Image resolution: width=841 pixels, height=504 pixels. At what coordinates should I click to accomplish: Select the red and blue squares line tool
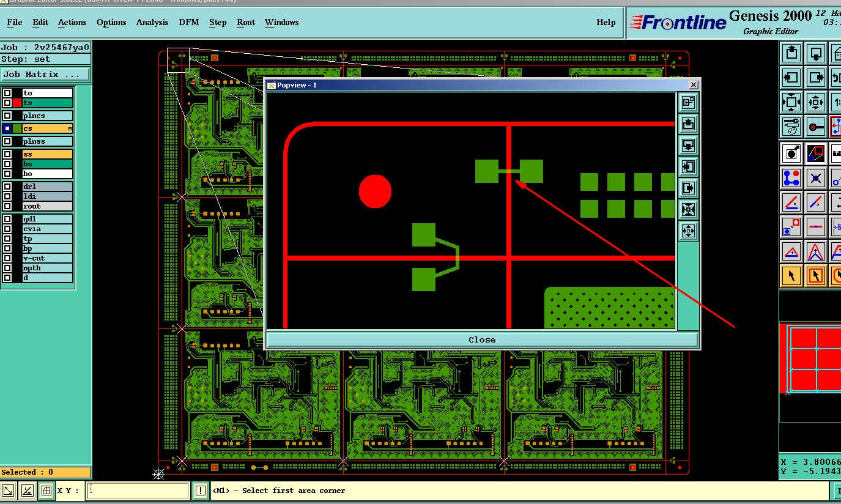click(x=816, y=153)
